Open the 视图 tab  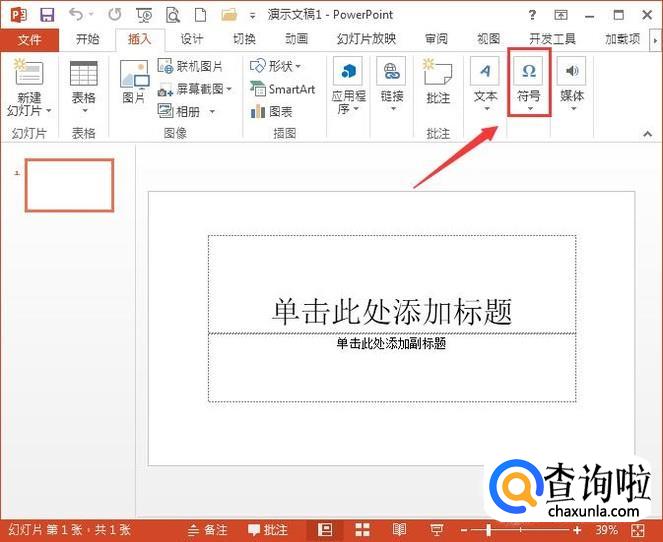pyautogui.click(x=488, y=39)
